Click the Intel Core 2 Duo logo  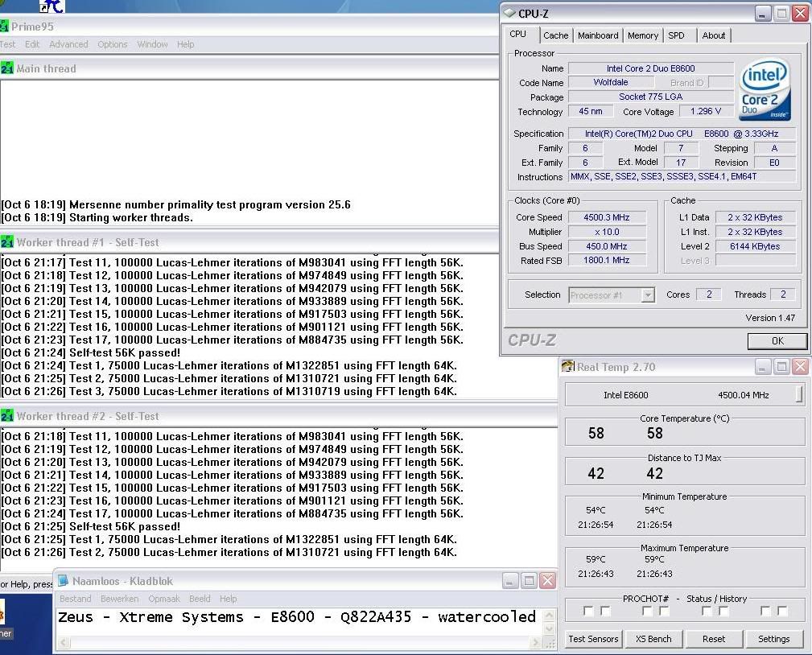click(765, 89)
